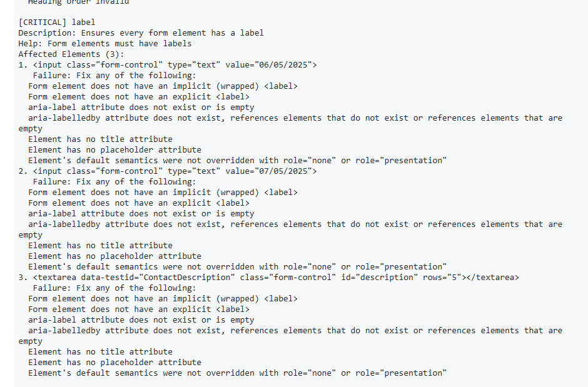Click "Element has no placeholder attribute" under element 1
Screen dimensions: 588x387
114,149
